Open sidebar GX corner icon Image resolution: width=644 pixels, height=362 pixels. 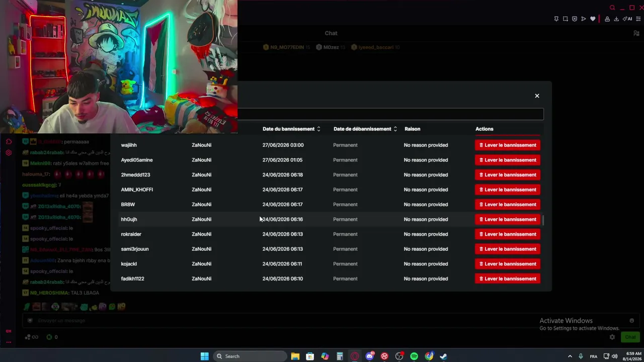point(9,331)
